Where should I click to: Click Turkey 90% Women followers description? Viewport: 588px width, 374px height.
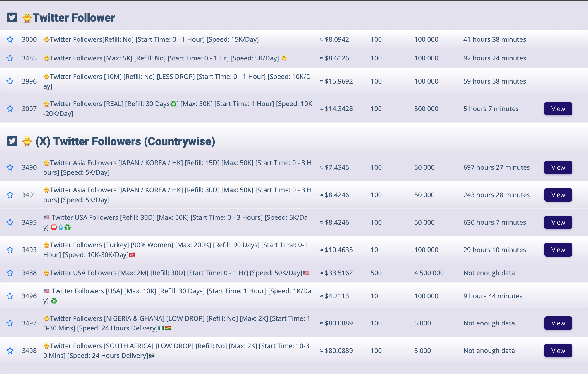(x=176, y=250)
